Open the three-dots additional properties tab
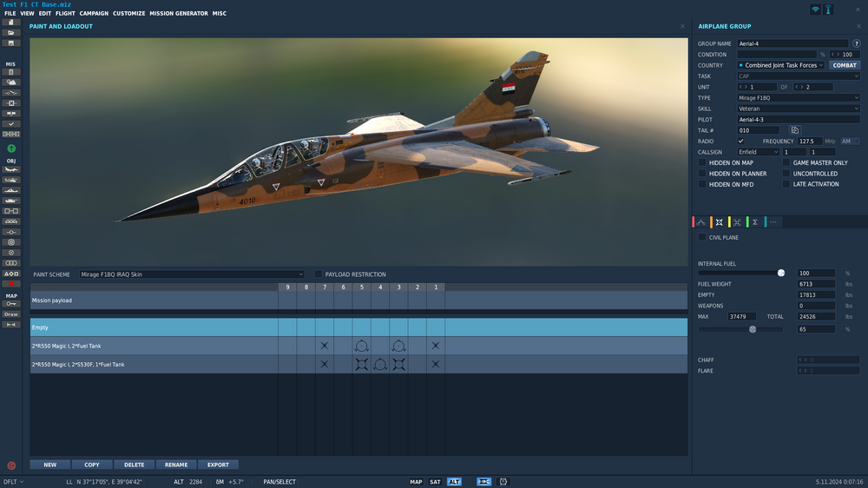Viewport: 868px width, 488px height. [x=773, y=222]
